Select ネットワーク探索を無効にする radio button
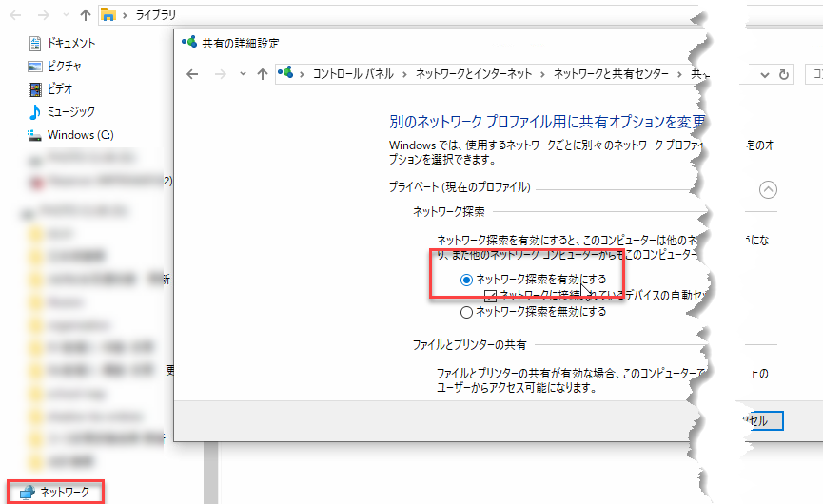The image size is (823, 504). tap(466, 311)
